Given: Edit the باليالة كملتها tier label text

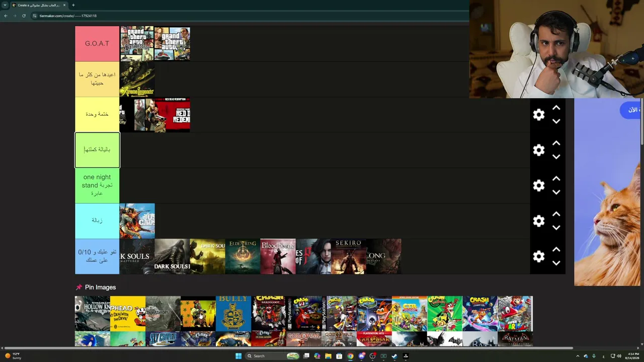Looking at the screenshot, I should point(97,150).
